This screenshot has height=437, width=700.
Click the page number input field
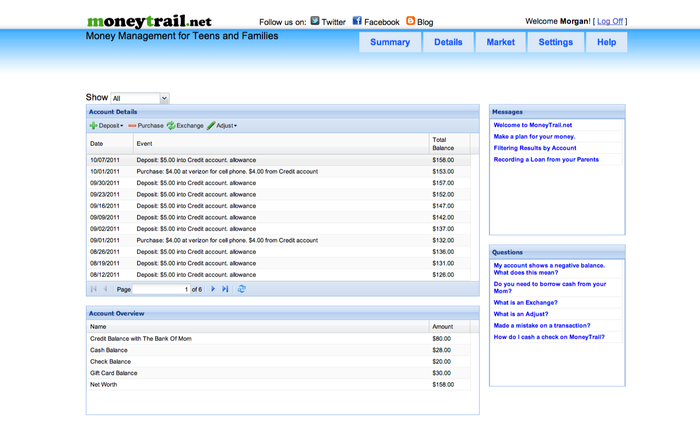pos(161,289)
